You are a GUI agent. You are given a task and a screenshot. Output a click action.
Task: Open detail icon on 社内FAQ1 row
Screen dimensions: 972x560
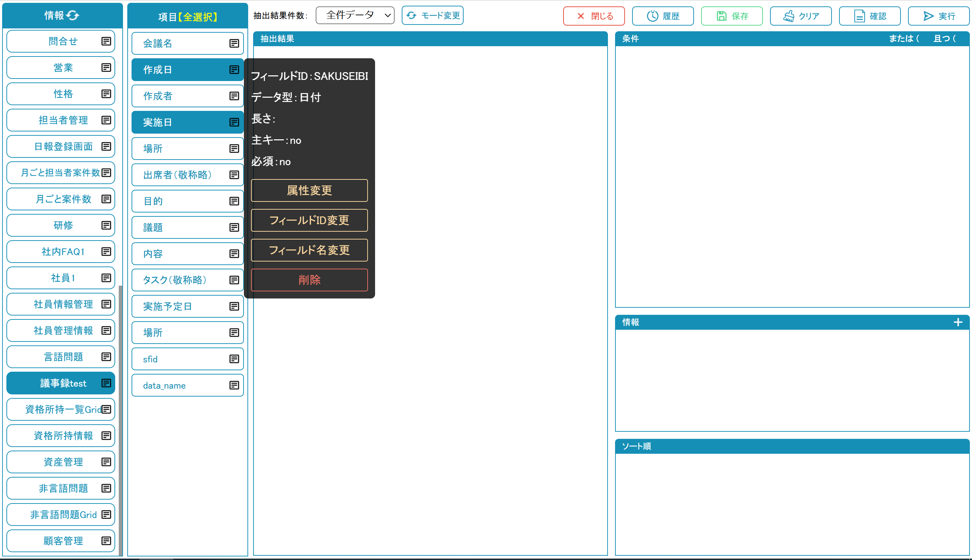[x=106, y=252]
